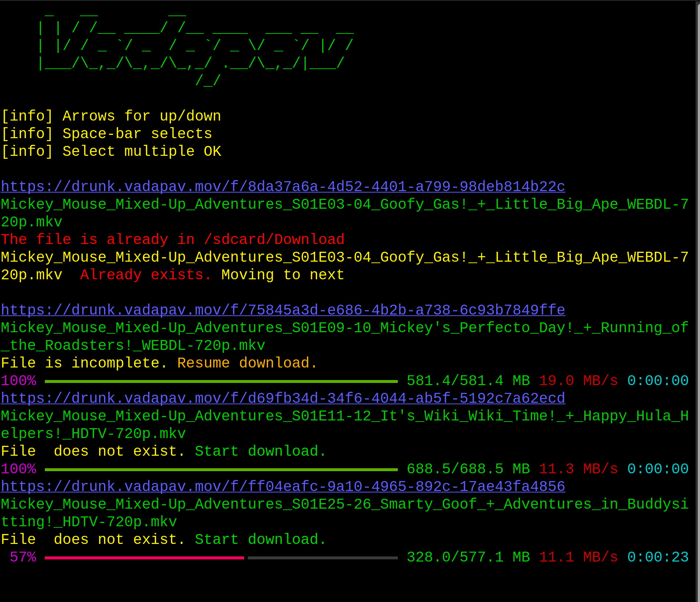The width and height of the screenshot is (700, 602).
Task: Click the S01E11-12 Wiki Wiki Time filename
Action: click(344, 425)
